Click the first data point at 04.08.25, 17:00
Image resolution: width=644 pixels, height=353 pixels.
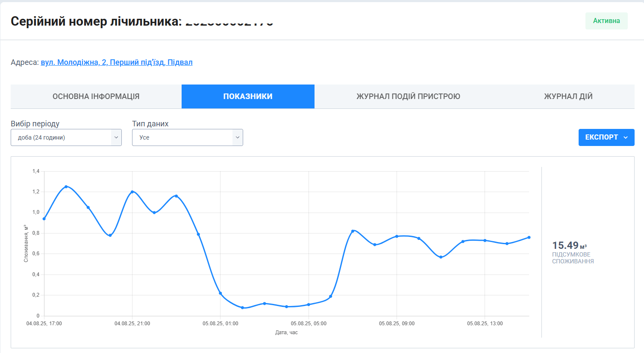(x=44, y=219)
